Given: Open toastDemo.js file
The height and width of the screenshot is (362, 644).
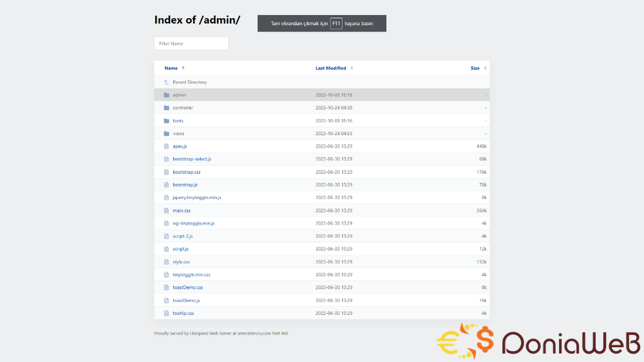Looking at the screenshot, I should point(186,300).
